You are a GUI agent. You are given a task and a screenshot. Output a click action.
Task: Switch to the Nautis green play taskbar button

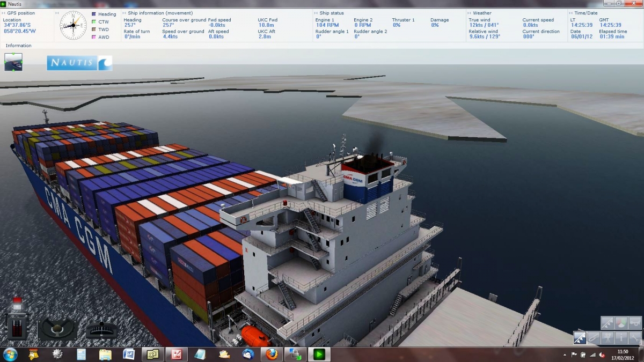320,354
